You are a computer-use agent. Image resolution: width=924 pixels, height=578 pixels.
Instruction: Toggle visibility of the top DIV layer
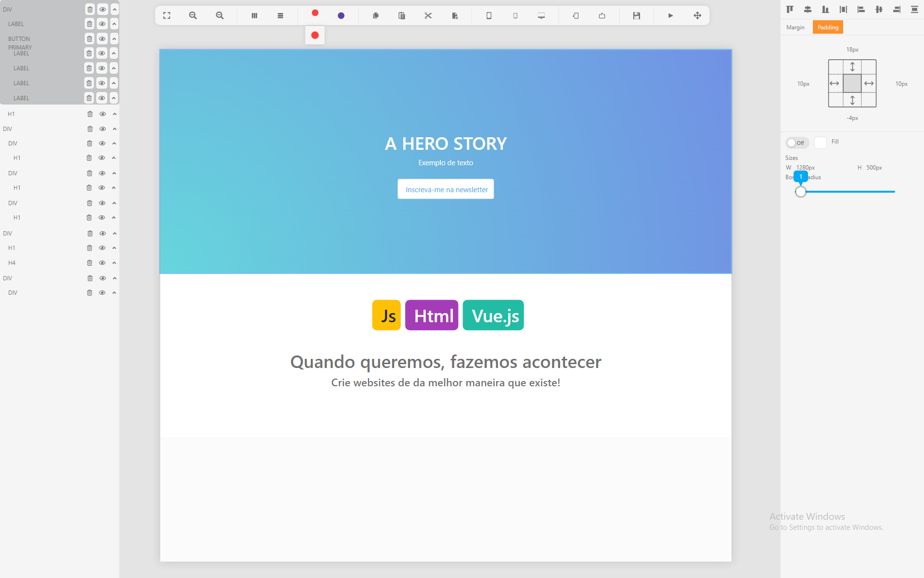(x=103, y=9)
